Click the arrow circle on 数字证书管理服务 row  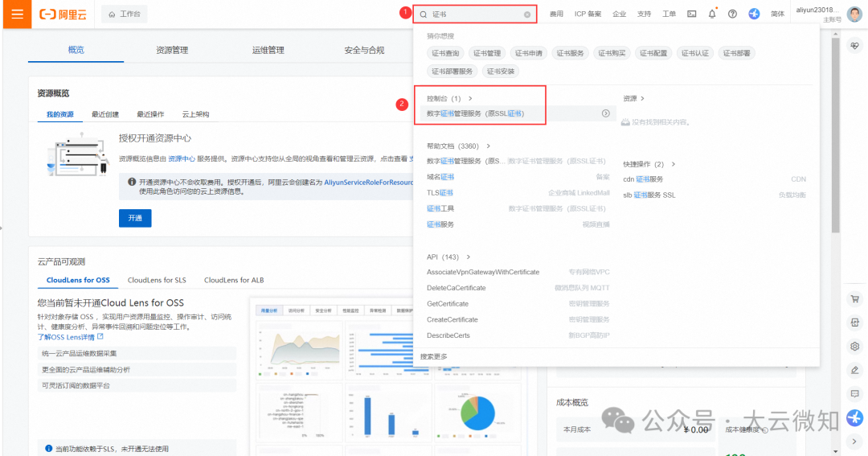point(606,113)
